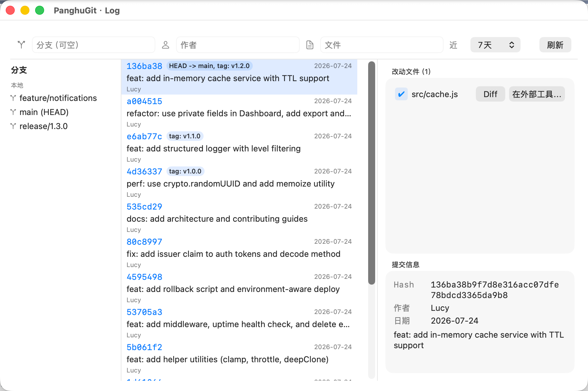Open the 7天 time range dropdown
Image resolution: width=588 pixels, height=391 pixels.
(495, 45)
